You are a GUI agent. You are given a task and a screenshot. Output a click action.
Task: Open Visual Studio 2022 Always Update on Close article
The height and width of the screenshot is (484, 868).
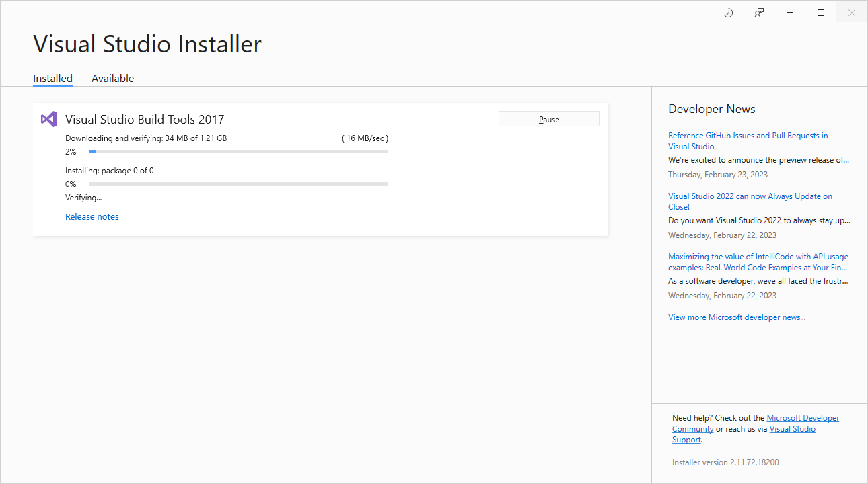tap(750, 202)
